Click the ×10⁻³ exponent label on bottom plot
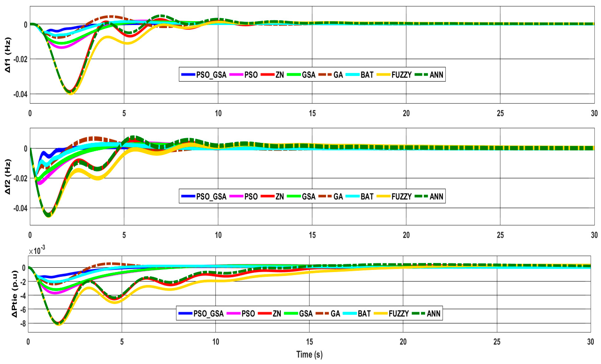This screenshot has width=601, height=364. pyautogui.click(x=37, y=250)
